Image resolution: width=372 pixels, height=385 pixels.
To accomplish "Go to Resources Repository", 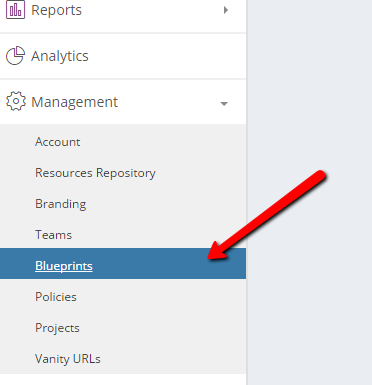I will 95,173.
